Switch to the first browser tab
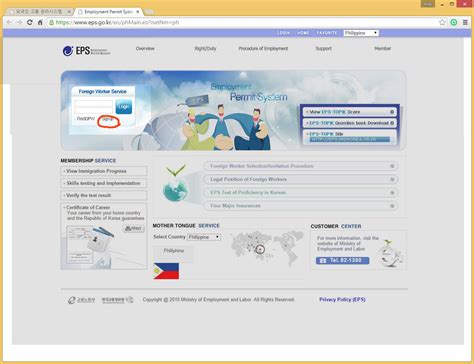The image size is (474, 364). [39, 12]
